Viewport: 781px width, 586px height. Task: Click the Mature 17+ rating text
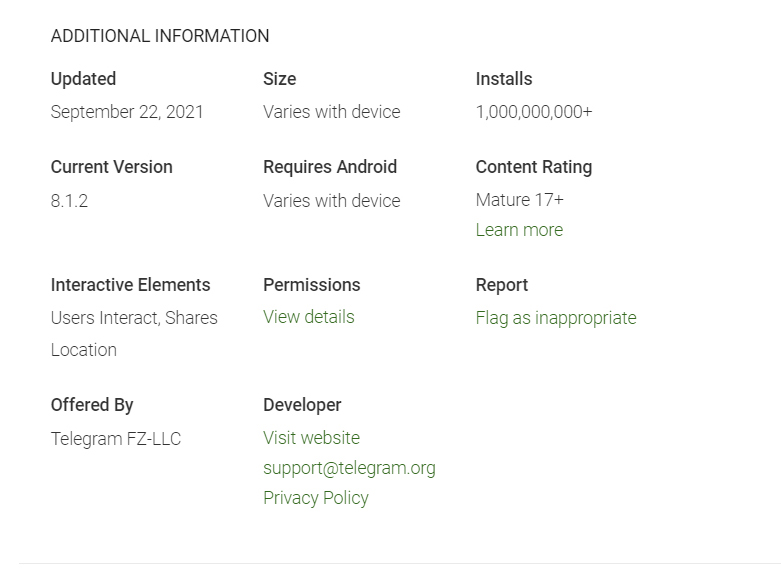coord(519,200)
